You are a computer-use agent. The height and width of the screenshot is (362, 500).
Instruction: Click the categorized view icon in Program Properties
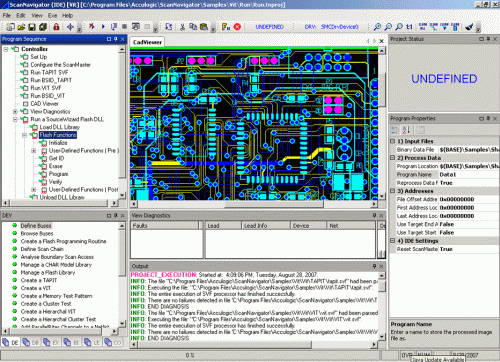(x=395, y=130)
